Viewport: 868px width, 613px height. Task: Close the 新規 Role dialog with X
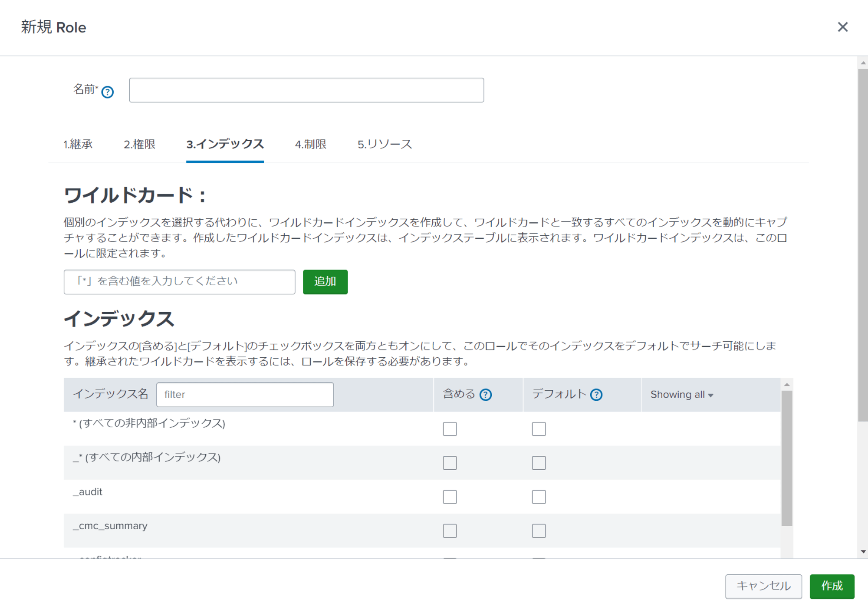click(842, 27)
